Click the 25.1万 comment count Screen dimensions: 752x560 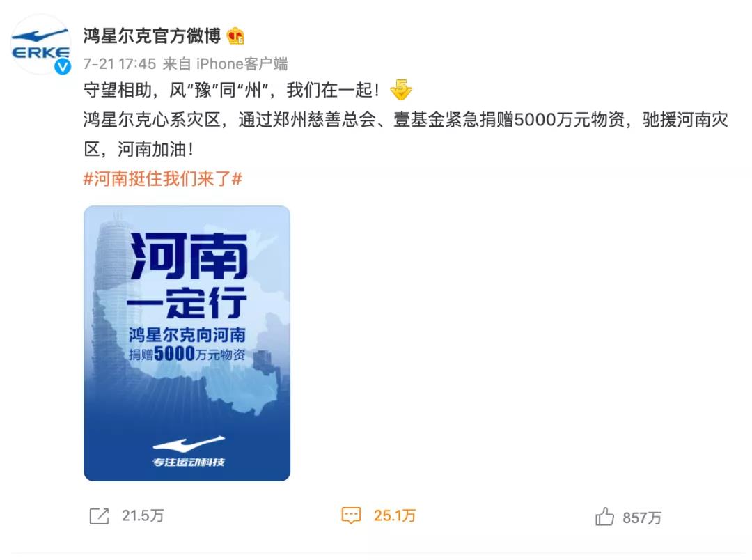pyautogui.click(x=395, y=516)
